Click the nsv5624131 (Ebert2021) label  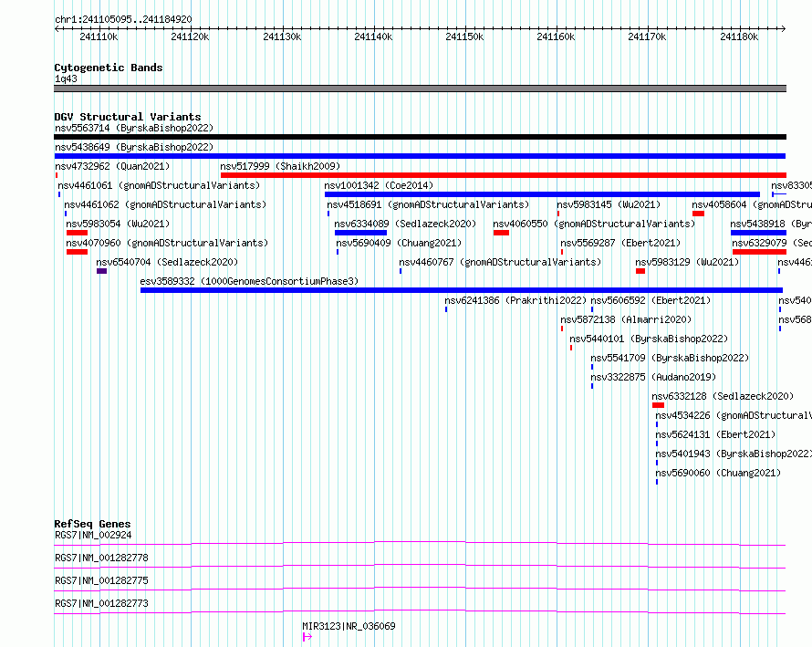(x=715, y=434)
